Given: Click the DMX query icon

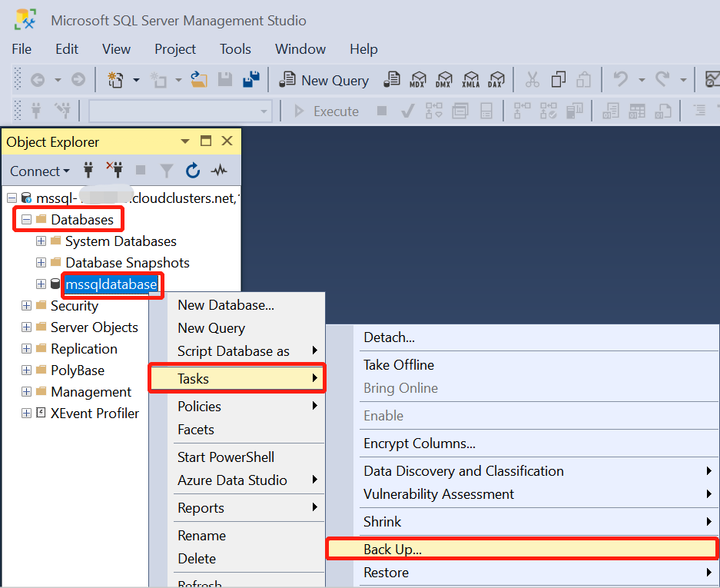Looking at the screenshot, I should point(444,80).
